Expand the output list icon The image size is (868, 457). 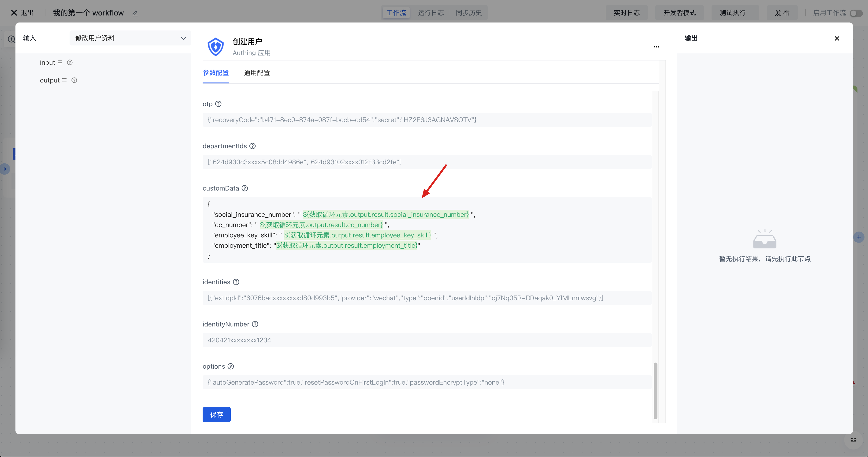(64, 80)
